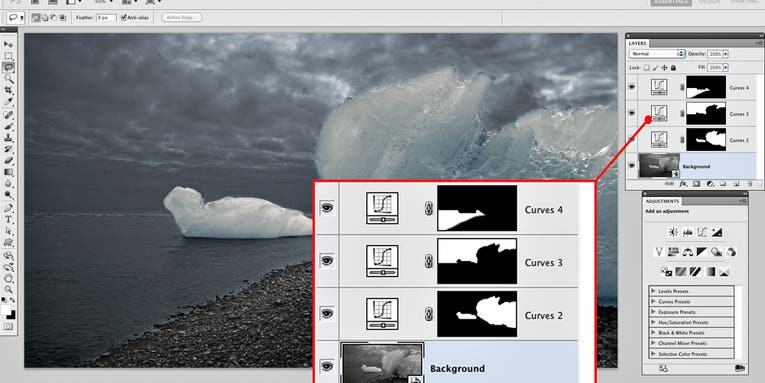This screenshot has height=383, width=765.
Task: Select the Rectangular Marquee tool
Action: click(x=9, y=56)
